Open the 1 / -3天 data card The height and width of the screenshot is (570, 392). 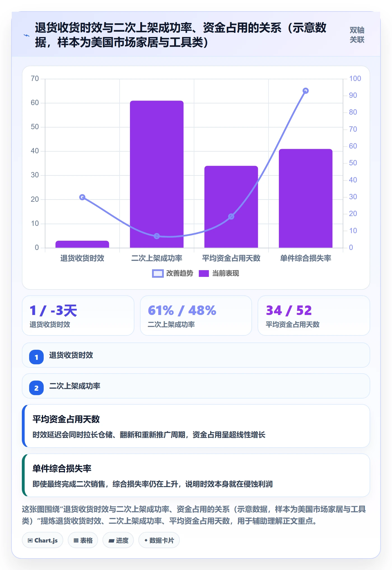click(x=78, y=316)
